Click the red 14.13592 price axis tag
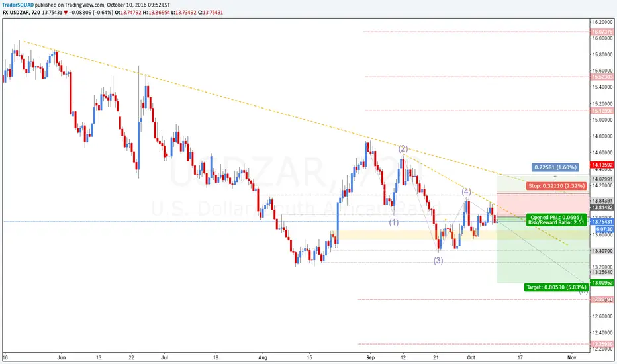 pos(602,165)
